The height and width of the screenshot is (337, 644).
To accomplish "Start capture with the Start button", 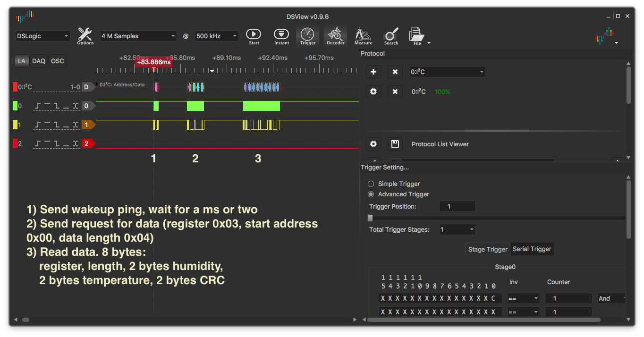I will point(254,35).
